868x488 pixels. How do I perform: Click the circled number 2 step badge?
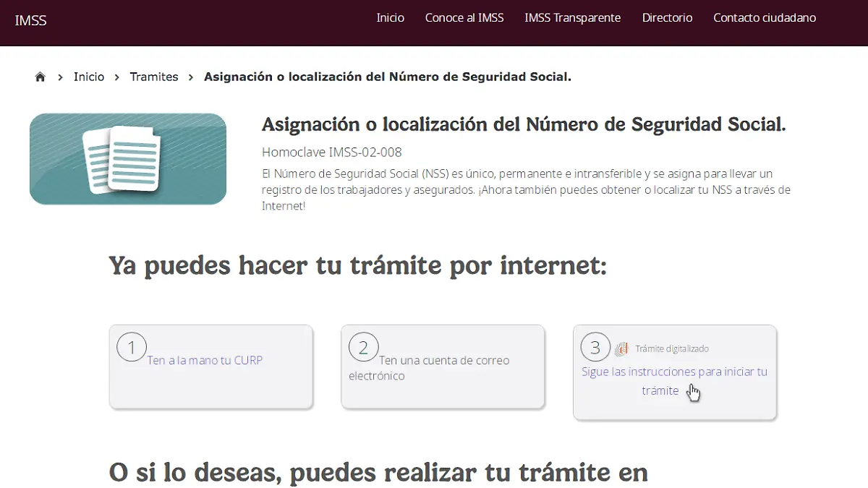[363, 347]
